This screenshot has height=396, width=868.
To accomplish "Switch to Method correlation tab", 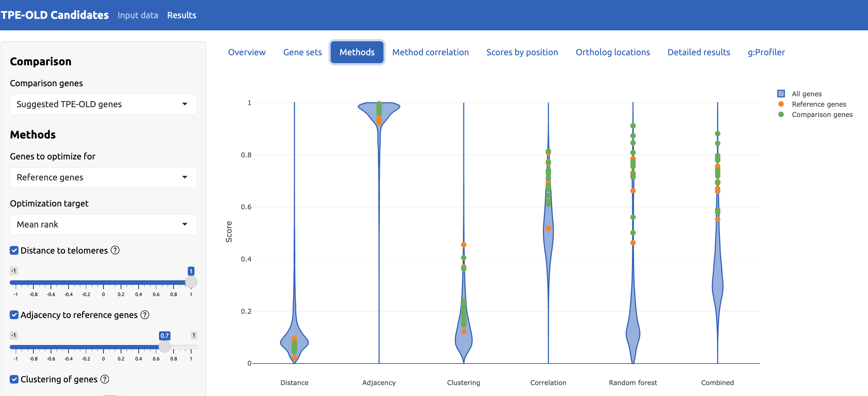I will [430, 52].
